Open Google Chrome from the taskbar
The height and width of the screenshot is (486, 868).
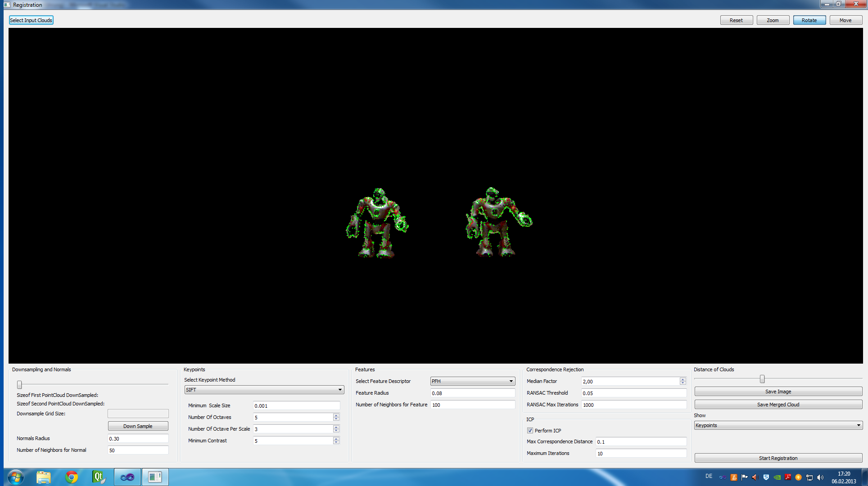[x=72, y=477]
